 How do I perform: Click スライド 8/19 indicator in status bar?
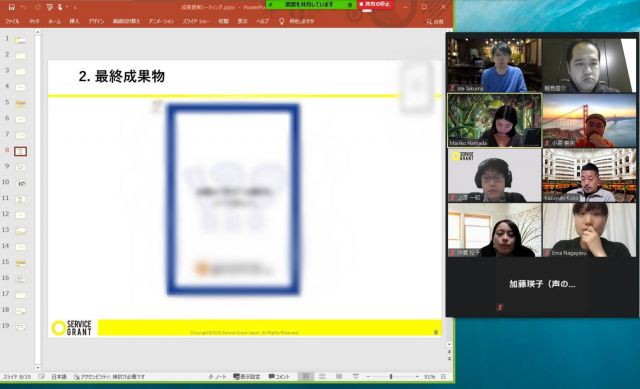click(17, 377)
